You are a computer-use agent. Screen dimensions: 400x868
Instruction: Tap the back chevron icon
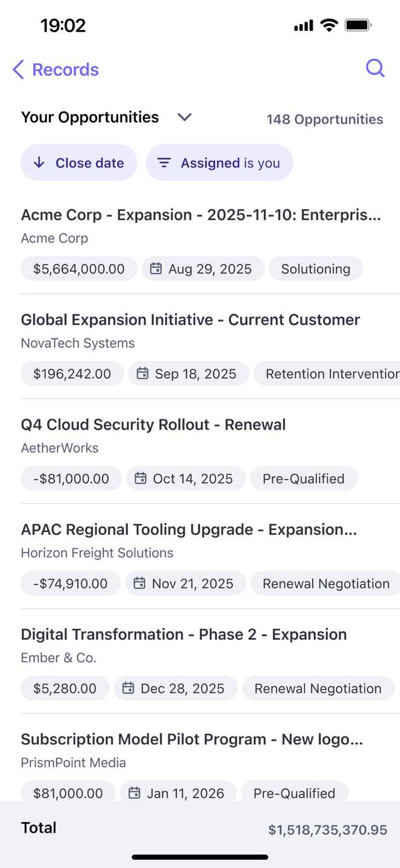point(18,70)
